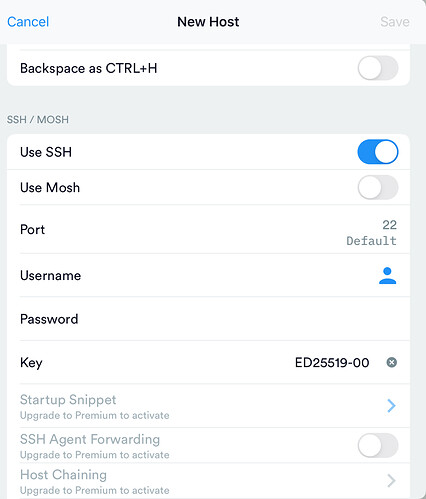Open Host Chaining chevron arrow
This screenshot has height=499, width=426.
[391, 480]
